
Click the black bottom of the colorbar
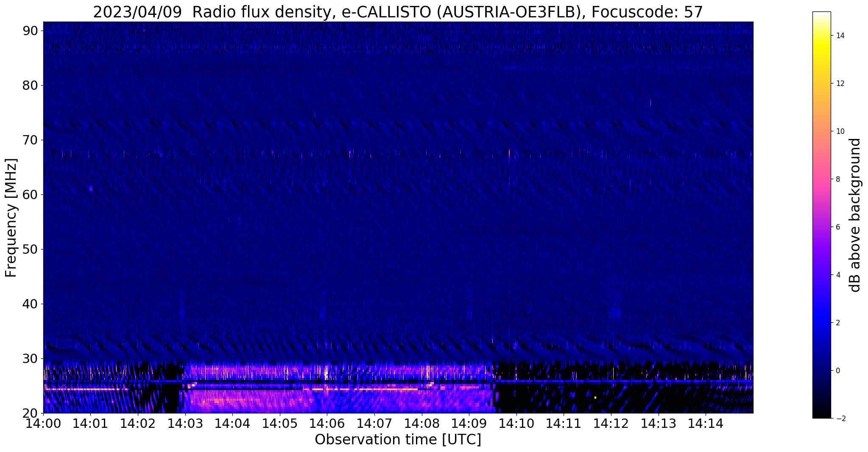[x=821, y=414]
